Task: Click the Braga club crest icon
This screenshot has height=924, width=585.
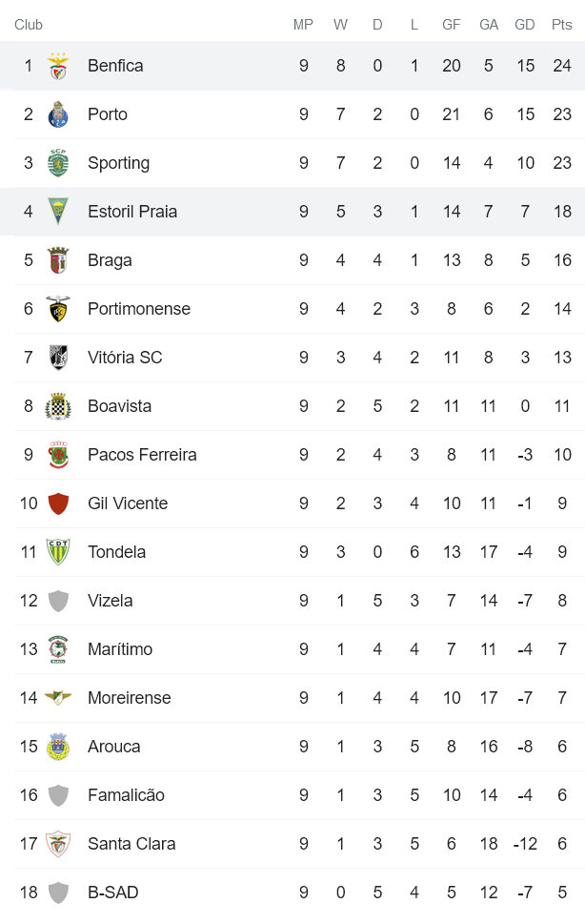Action: (x=58, y=260)
